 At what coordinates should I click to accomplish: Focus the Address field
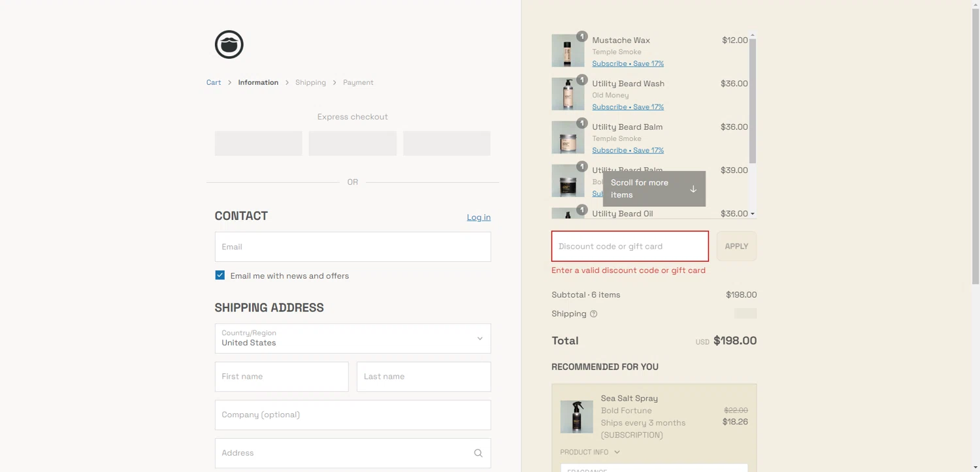click(x=353, y=453)
